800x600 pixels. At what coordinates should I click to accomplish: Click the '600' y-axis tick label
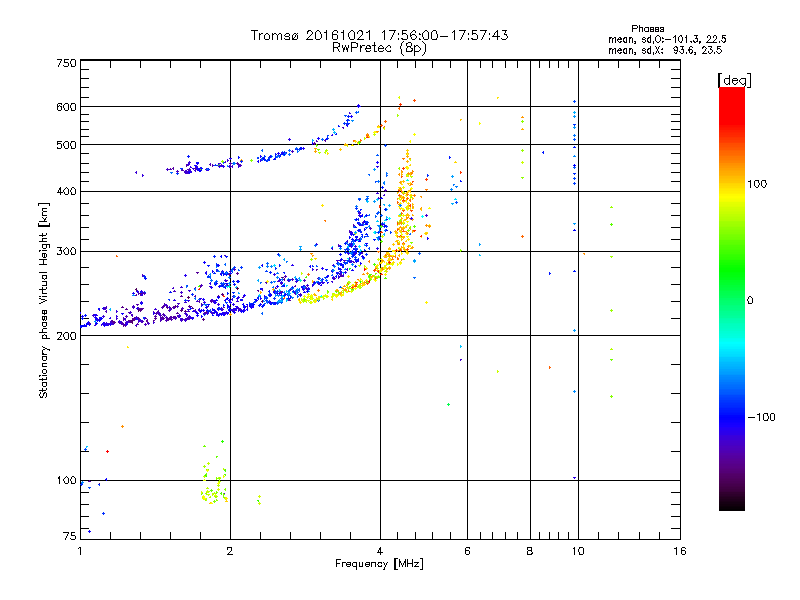[66, 107]
